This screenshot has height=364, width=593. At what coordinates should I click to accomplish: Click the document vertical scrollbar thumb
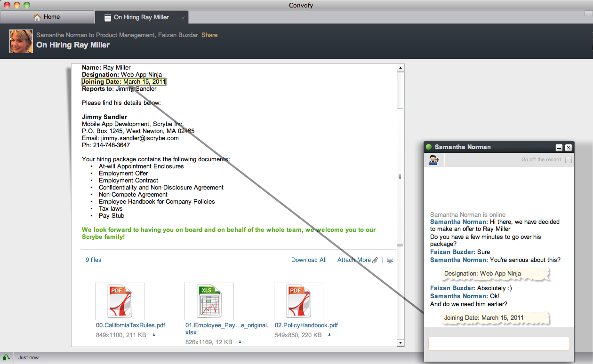(401, 176)
